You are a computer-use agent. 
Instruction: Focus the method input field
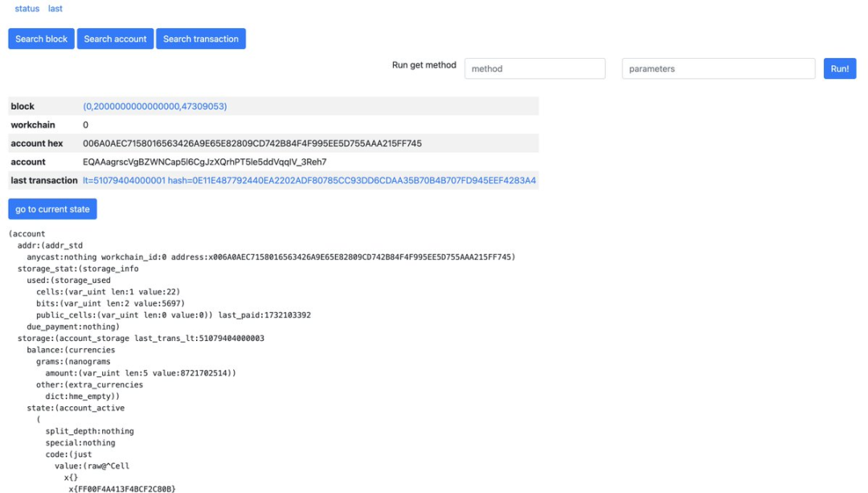point(534,69)
